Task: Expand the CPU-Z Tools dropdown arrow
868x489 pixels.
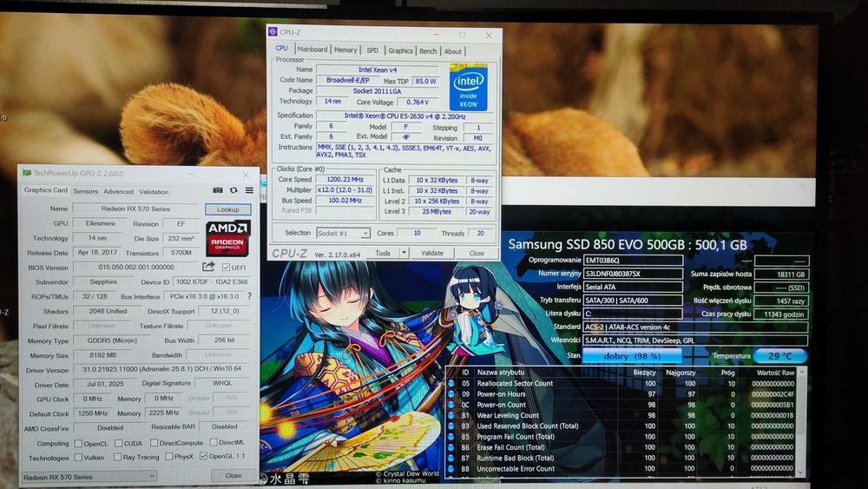Action: 404,253
